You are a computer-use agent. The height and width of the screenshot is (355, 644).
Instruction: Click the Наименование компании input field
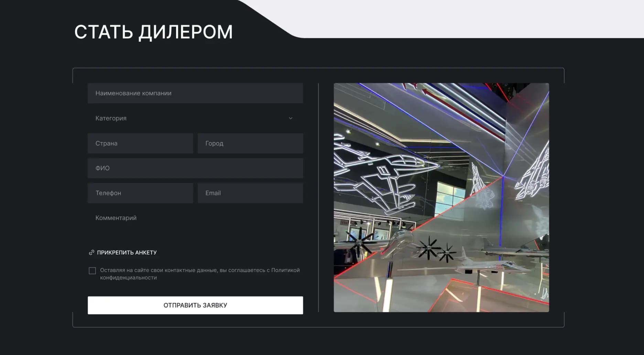[x=195, y=93]
